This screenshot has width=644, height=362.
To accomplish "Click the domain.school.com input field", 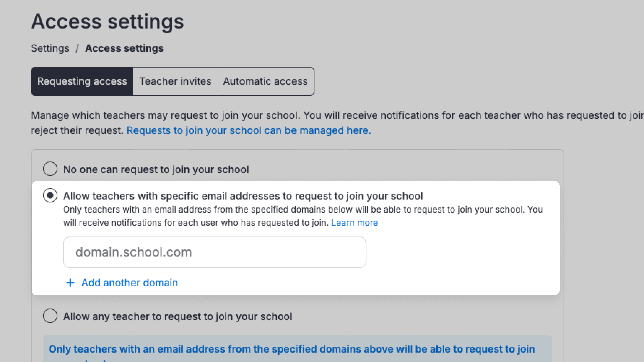I will (214, 252).
